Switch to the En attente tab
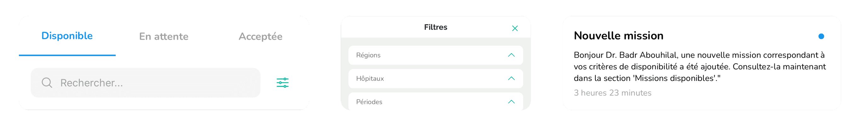This screenshot has height=126, width=868. point(164,37)
